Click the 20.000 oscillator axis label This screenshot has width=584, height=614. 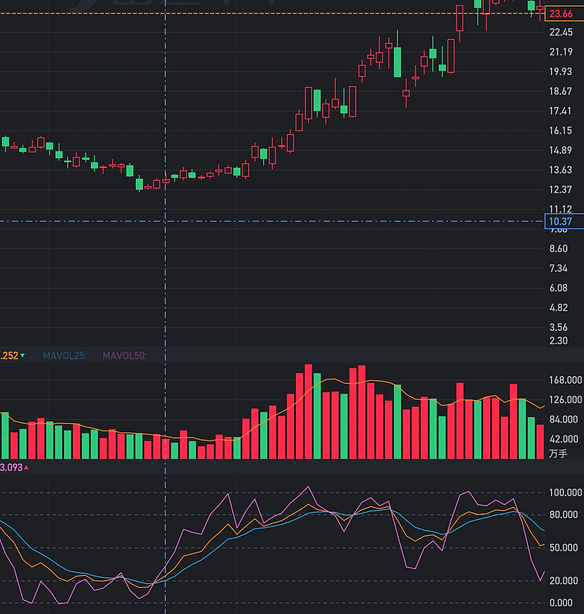(563, 580)
